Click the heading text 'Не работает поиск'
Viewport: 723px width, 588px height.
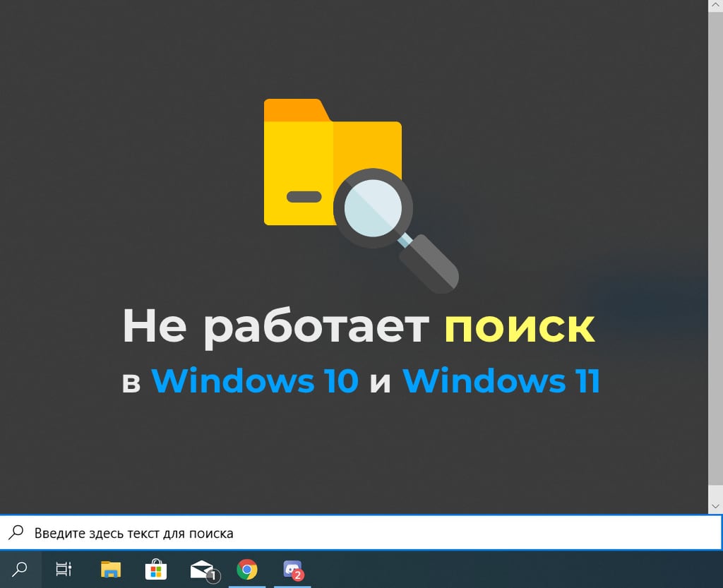(x=359, y=327)
